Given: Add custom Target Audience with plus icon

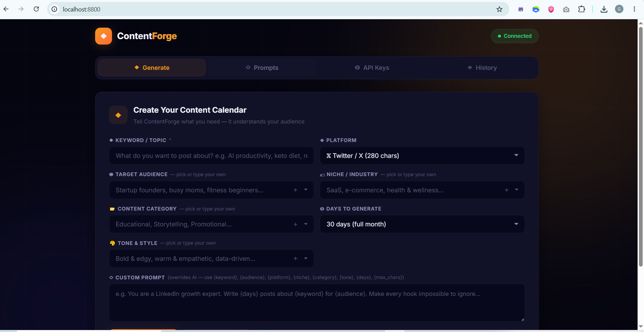Looking at the screenshot, I should pos(296,190).
